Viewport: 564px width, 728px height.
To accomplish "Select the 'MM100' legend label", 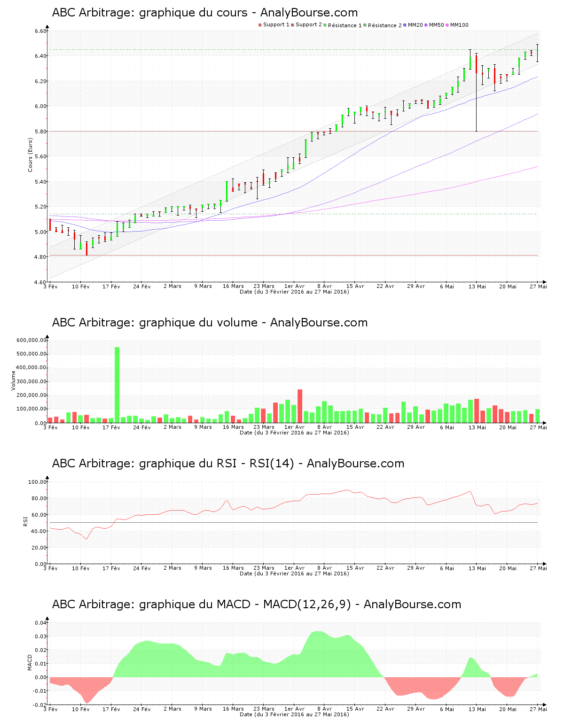I will (x=459, y=25).
